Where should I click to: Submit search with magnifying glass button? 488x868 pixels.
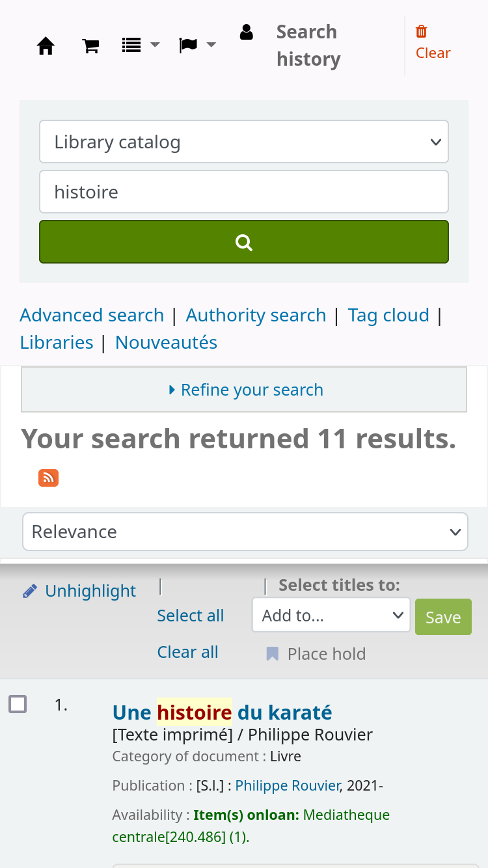(x=244, y=242)
